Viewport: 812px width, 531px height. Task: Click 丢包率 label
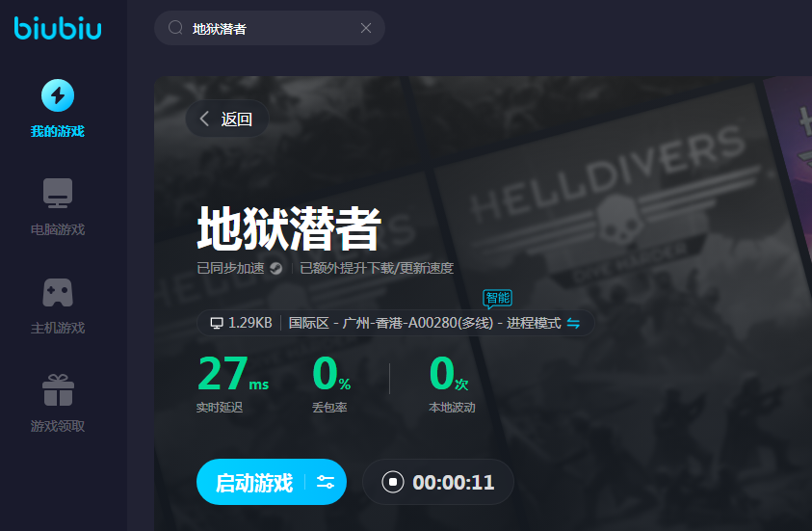point(329,408)
